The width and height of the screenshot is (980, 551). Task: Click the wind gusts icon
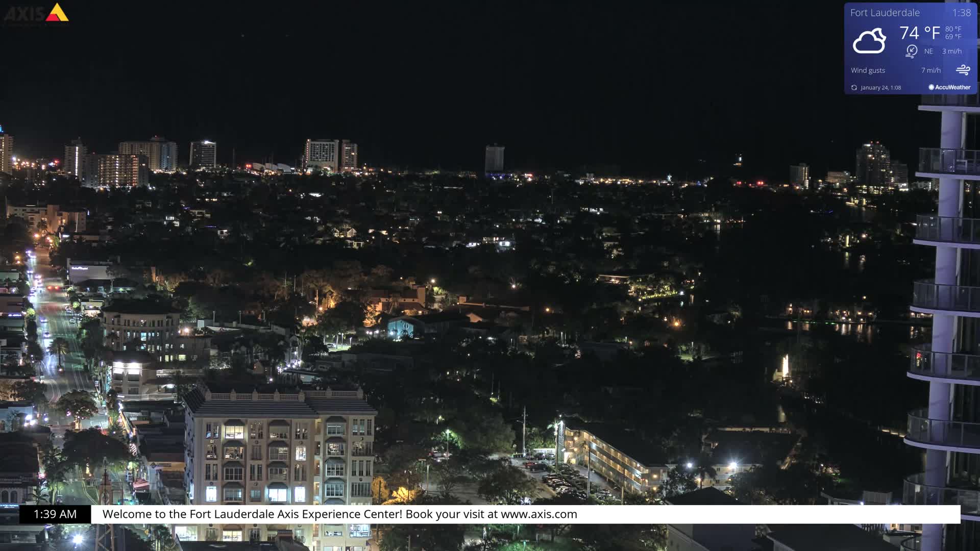[963, 70]
